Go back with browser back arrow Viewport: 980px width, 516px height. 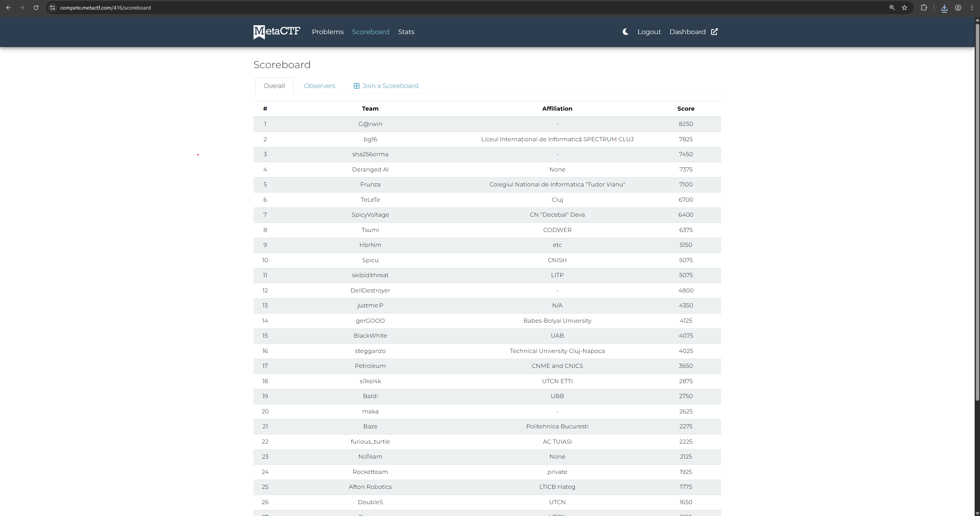pos(8,8)
